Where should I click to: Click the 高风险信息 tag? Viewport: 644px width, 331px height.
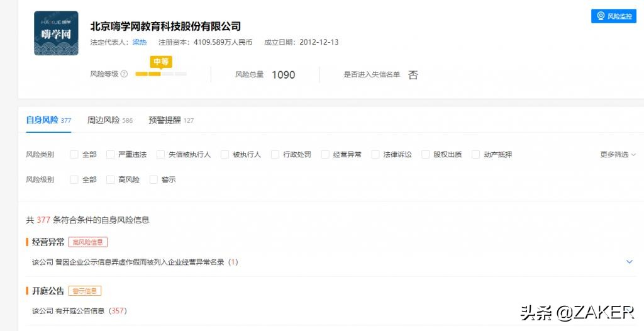pyautogui.click(x=88, y=242)
